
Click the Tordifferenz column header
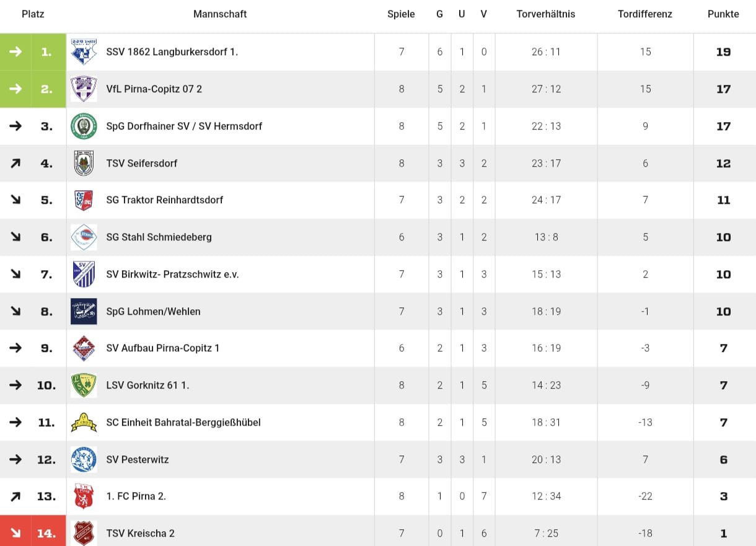click(644, 14)
